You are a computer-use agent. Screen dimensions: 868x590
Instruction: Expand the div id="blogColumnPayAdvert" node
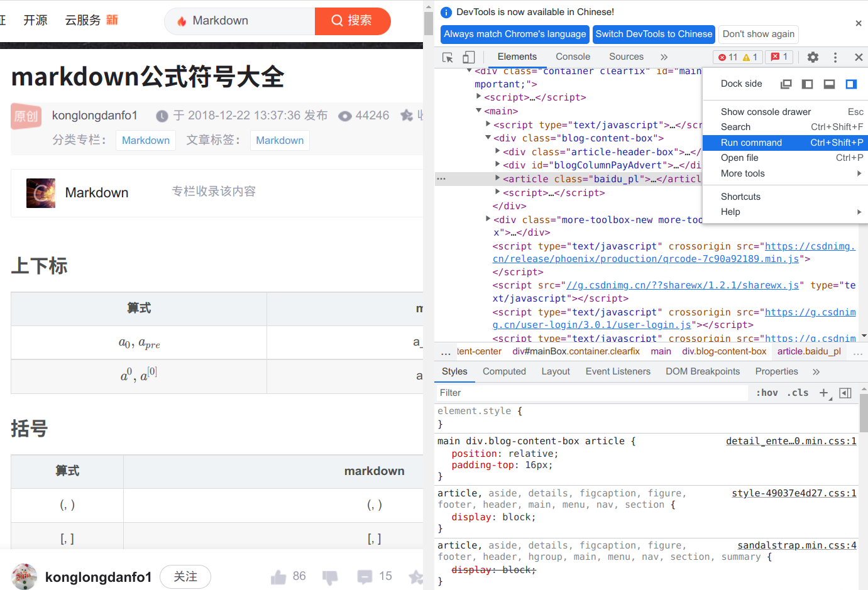(497, 165)
